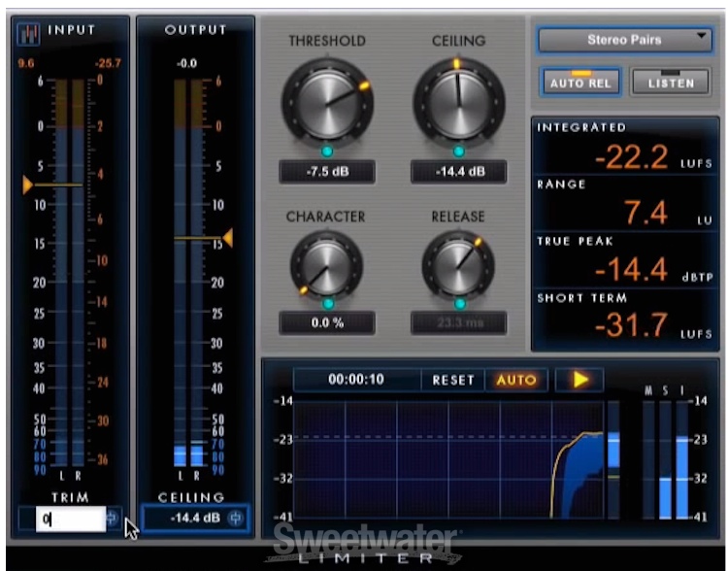Toggle the AUTO REL button
Viewport: 728px width, 571px height.
coord(580,82)
